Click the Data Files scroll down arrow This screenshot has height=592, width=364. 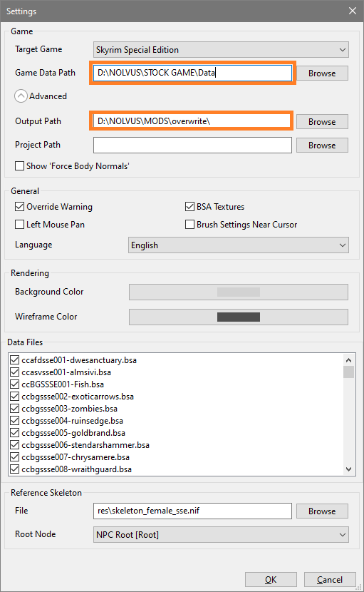coord(349,469)
